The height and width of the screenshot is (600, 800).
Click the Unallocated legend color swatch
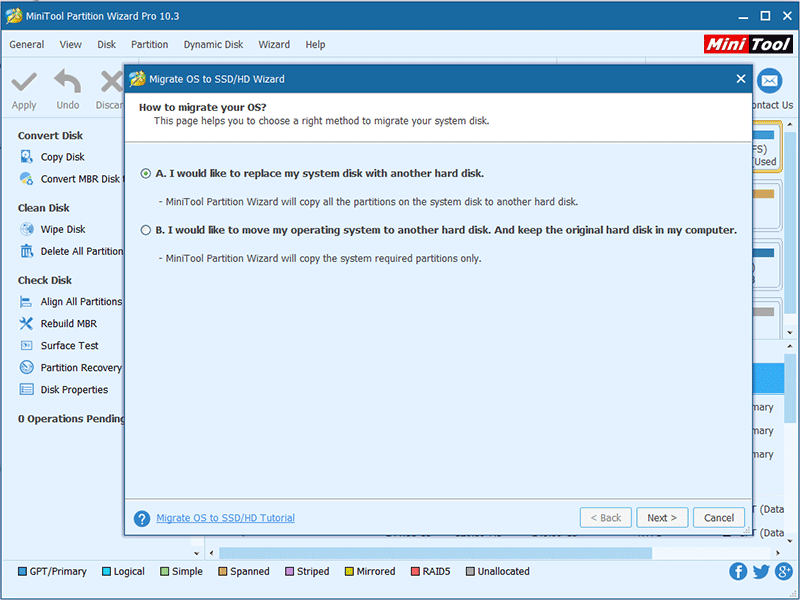tap(470, 571)
